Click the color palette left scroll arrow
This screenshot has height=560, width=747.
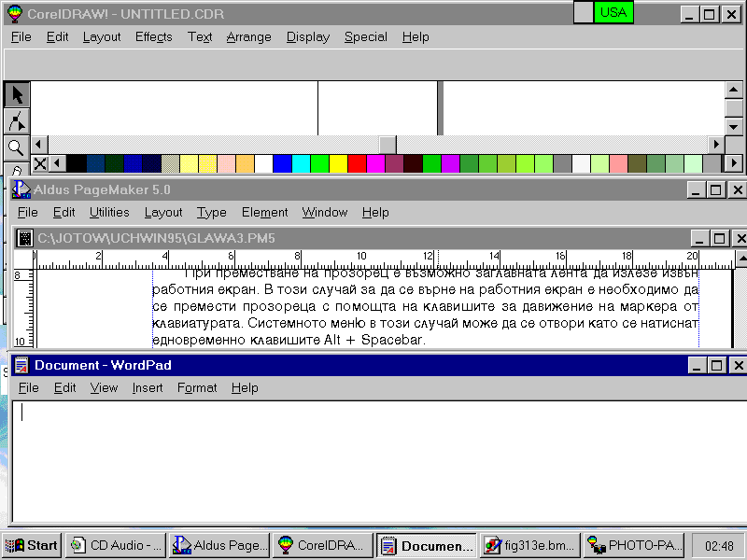click(57, 164)
